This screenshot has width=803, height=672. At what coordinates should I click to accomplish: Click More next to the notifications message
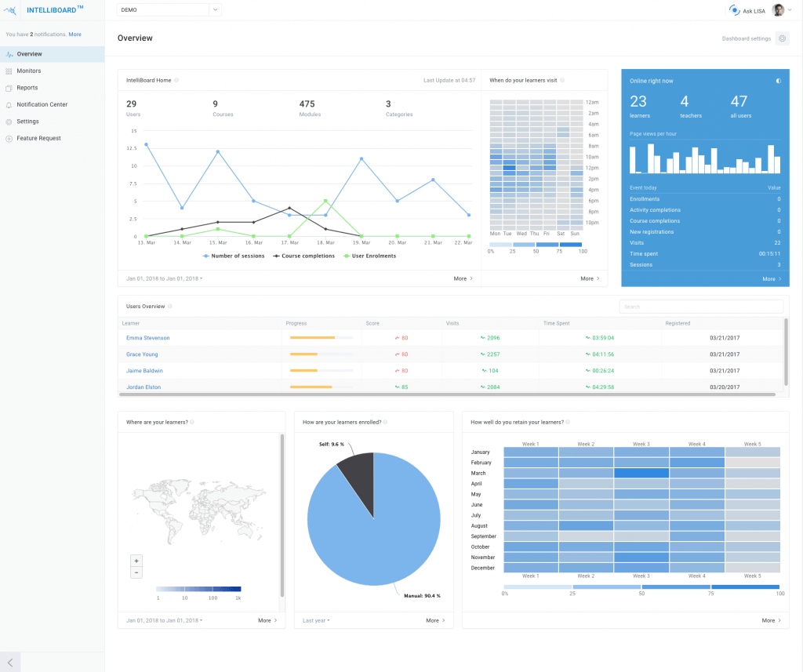coord(74,35)
